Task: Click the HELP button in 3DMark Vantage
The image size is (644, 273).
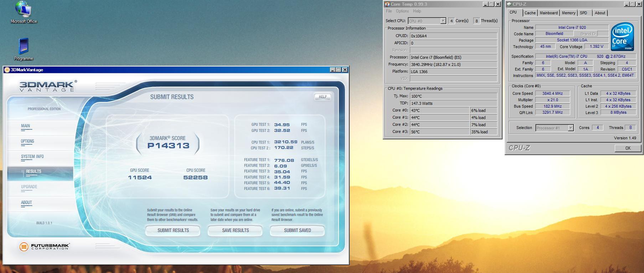Action: (323, 97)
